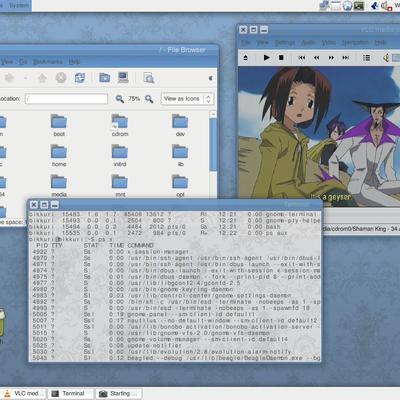Switch to Starting taskbar entry
Viewport: 400px width, 400px height.
119,394
